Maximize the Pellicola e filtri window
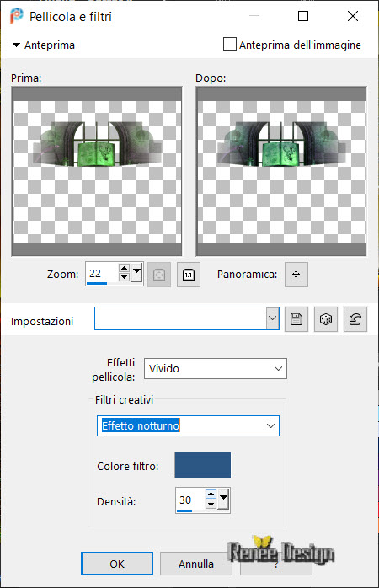 (x=303, y=16)
